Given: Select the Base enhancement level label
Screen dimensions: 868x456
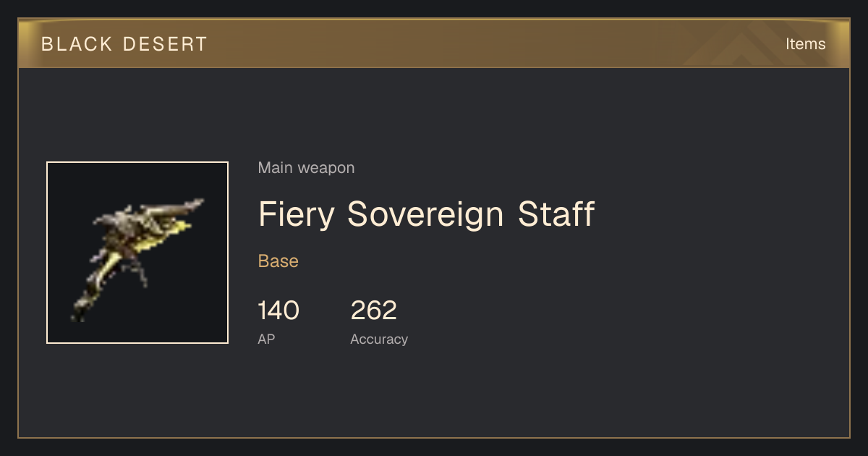Looking at the screenshot, I should (x=278, y=261).
